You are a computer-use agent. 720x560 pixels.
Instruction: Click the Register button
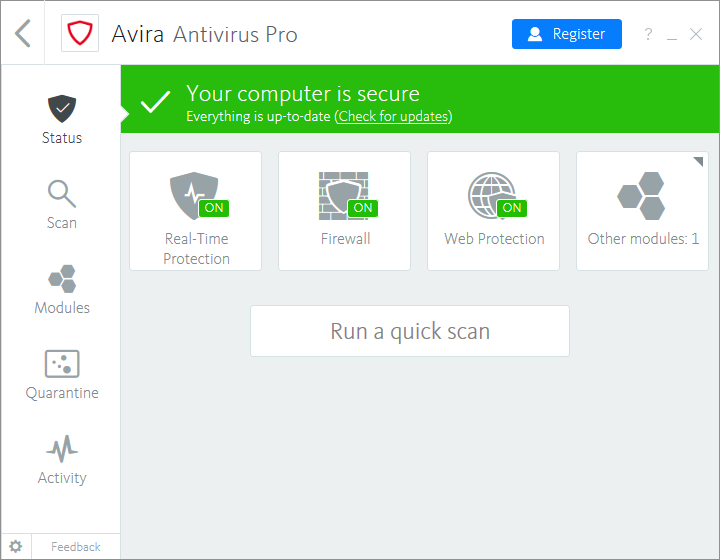click(x=566, y=34)
